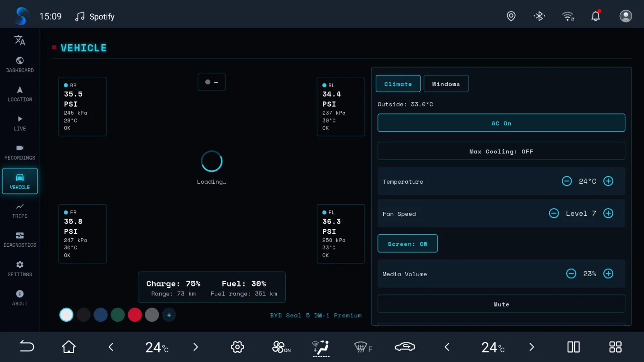Tap the location pin status icon
The width and height of the screenshot is (644, 362).
(511, 17)
